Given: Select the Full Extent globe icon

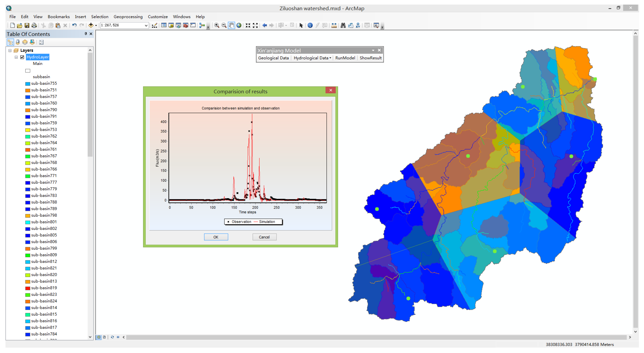Looking at the screenshot, I should pyautogui.click(x=239, y=25).
